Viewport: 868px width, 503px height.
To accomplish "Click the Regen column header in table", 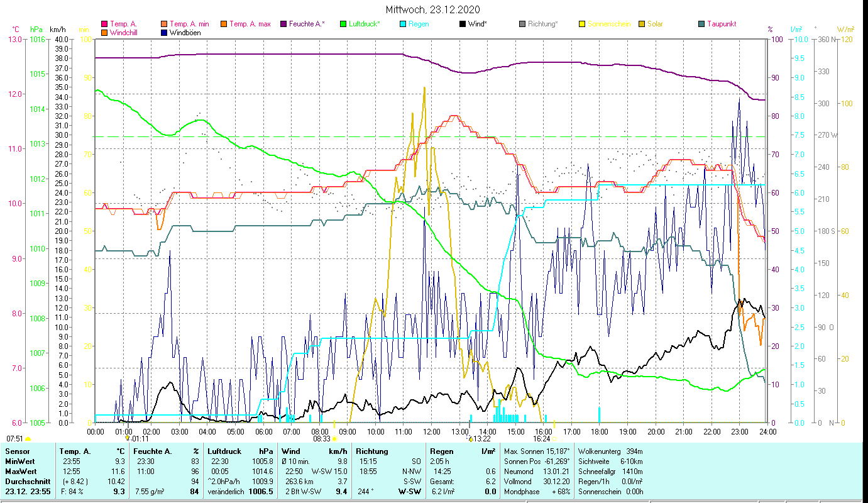I will coord(441,451).
